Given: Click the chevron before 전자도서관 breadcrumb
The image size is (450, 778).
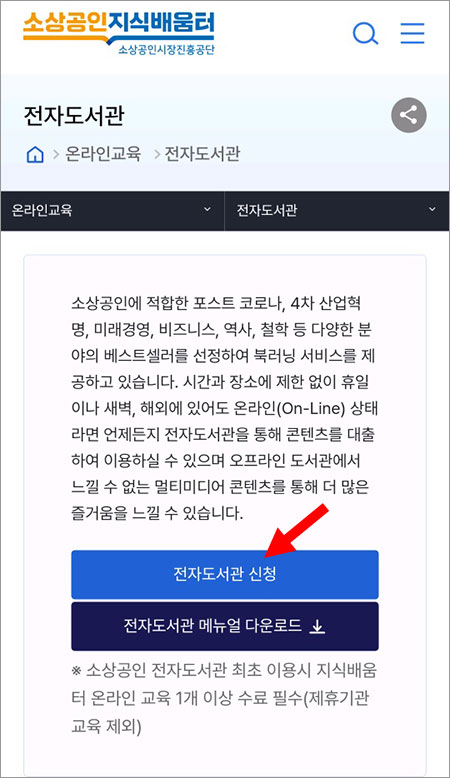Looking at the screenshot, I should click(157, 155).
